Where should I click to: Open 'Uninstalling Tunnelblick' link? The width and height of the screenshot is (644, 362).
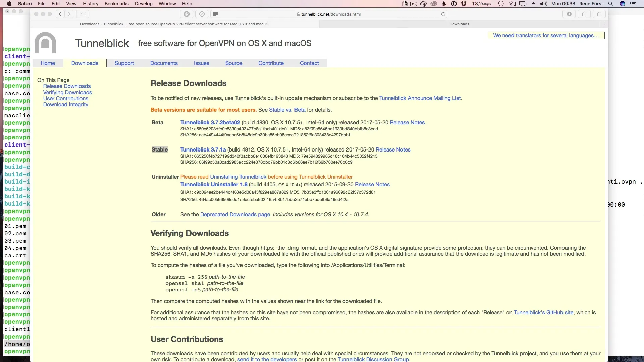[x=238, y=177]
